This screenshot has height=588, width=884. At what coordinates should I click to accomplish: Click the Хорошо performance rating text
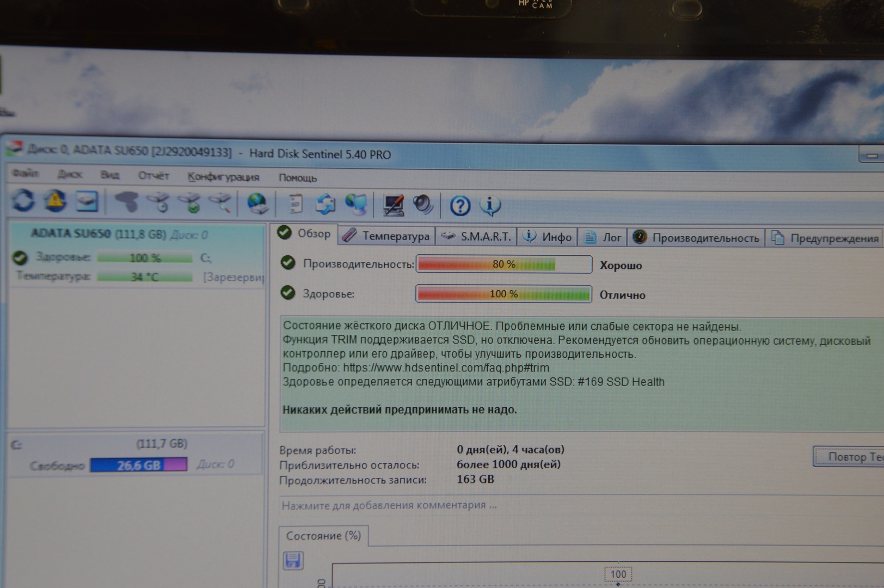click(x=621, y=266)
